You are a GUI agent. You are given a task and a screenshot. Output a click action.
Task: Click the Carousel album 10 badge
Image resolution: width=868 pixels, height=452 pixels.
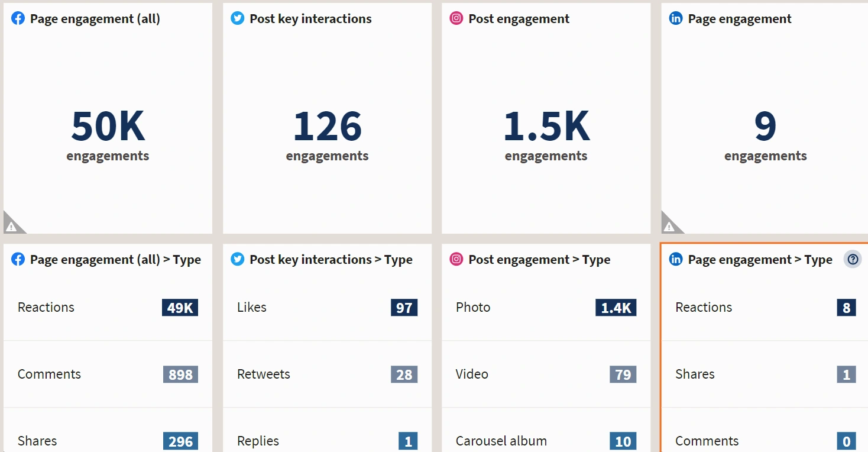click(x=623, y=441)
